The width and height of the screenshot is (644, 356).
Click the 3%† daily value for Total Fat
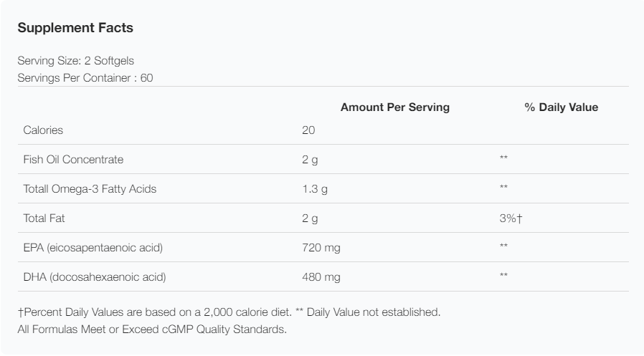coord(510,218)
